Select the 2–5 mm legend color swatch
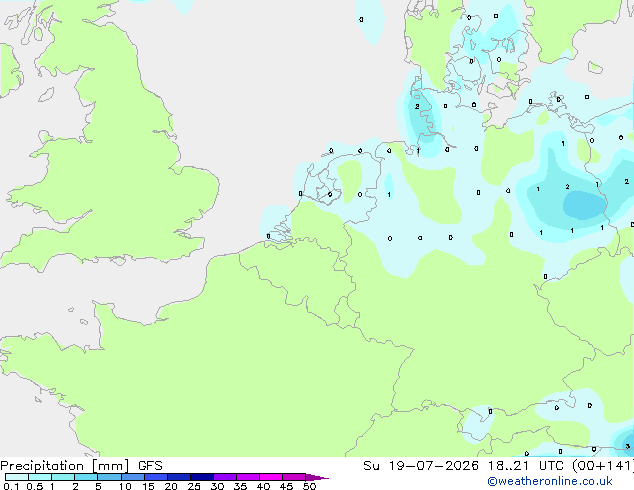The height and width of the screenshot is (490, 634). [86, 477]
